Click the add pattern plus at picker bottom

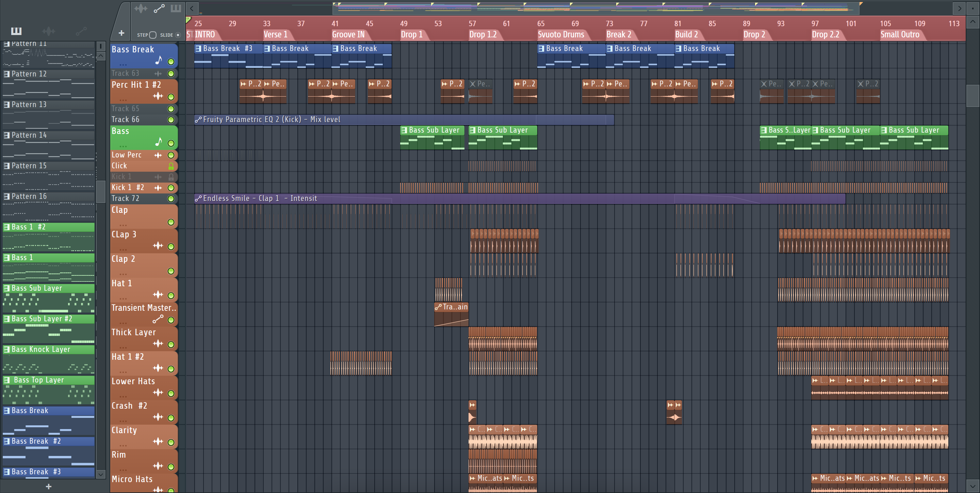click(49, 486)
